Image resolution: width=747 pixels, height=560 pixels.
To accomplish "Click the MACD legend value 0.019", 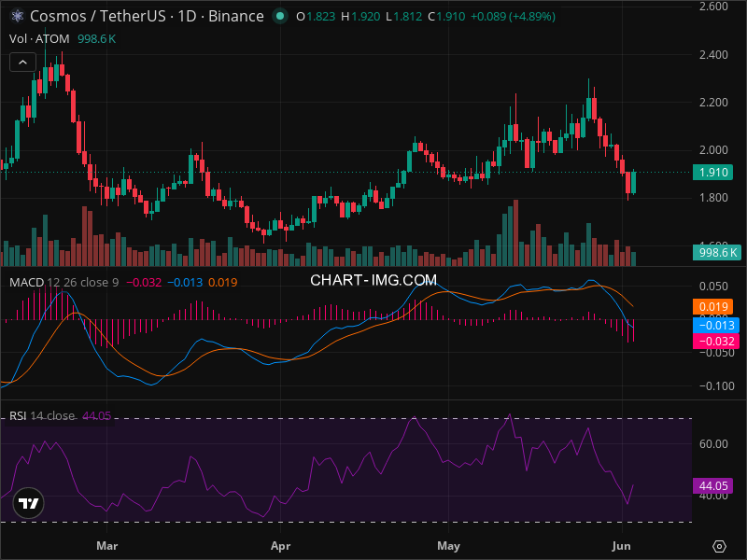I will 222,283.
